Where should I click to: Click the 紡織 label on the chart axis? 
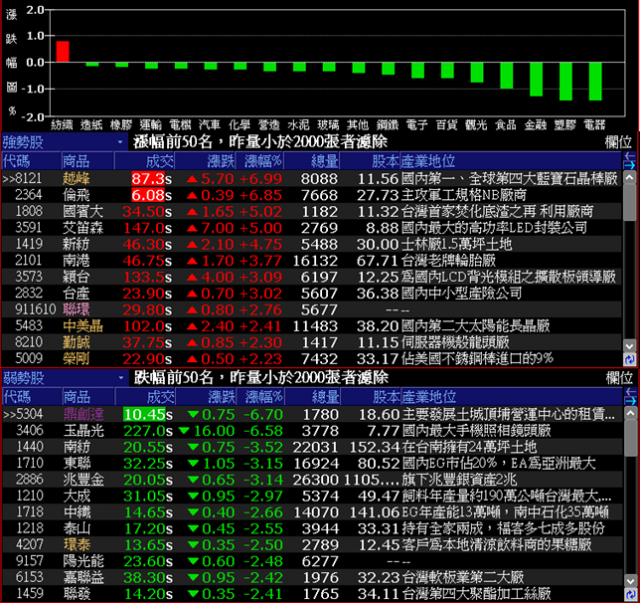tap(62, 125)
